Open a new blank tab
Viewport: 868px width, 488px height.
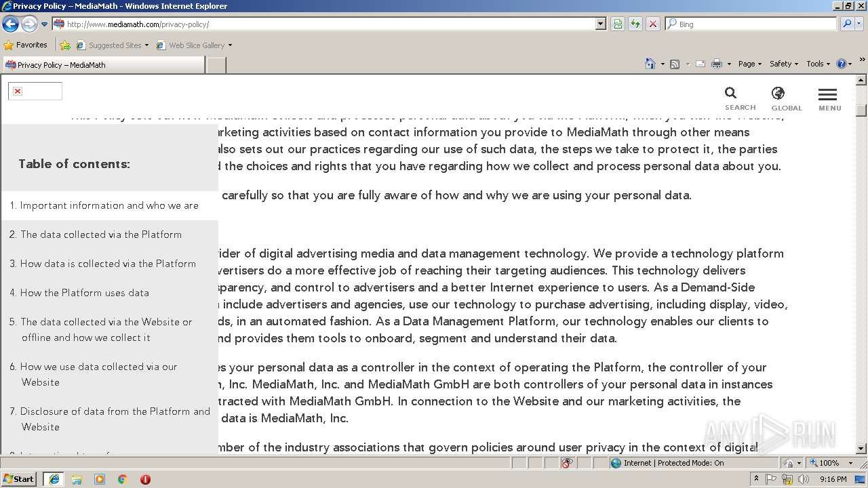point(216,65)
